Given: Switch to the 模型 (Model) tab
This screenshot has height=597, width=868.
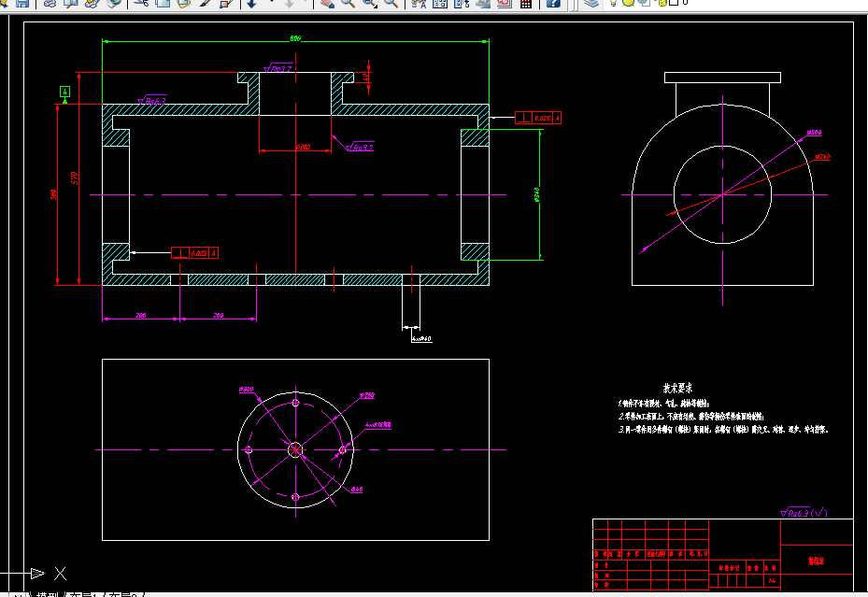Looking at the screenshot, I should pyautogui.click(x=48, y=594).
